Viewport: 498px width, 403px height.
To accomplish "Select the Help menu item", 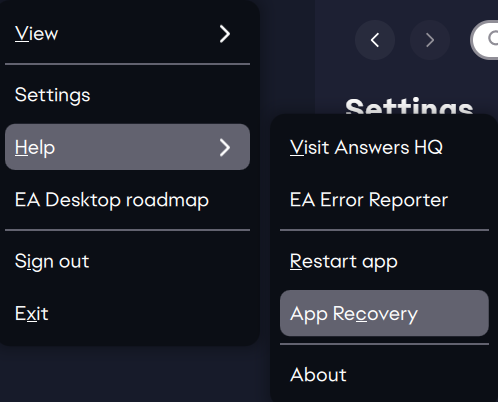I will (127, 147).
